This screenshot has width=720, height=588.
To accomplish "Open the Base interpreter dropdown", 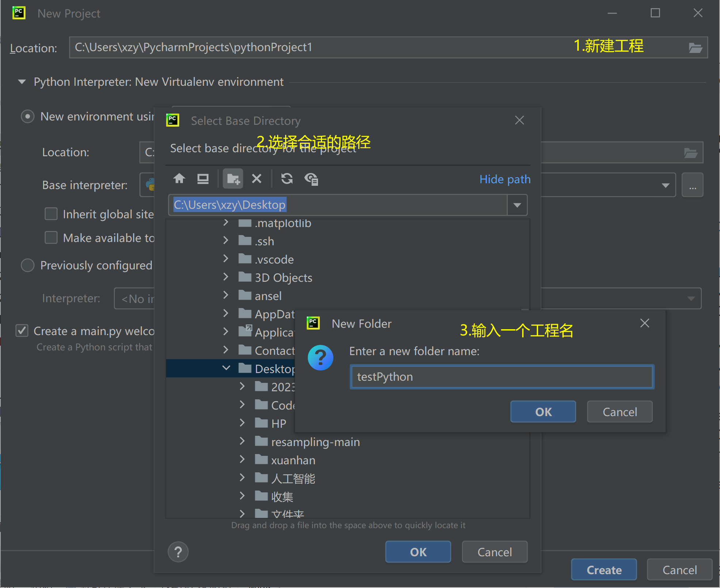I will pos(665,185).
